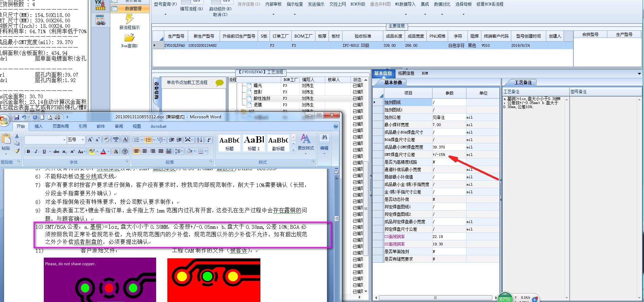Grow font size in Word ribbon
The image size is (644, 302).
[90, 140]
